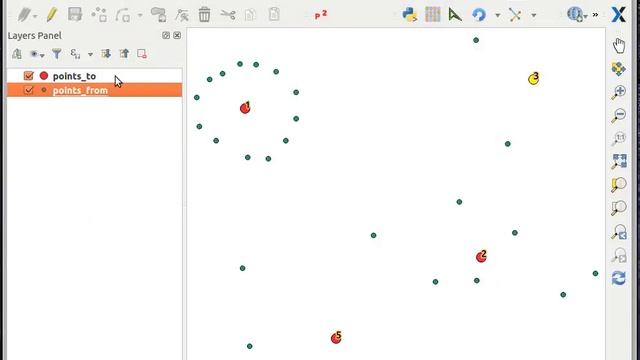Open dropdown next to crossed lines icon
The width and height of the screenshot is (640, 360).
533,16
